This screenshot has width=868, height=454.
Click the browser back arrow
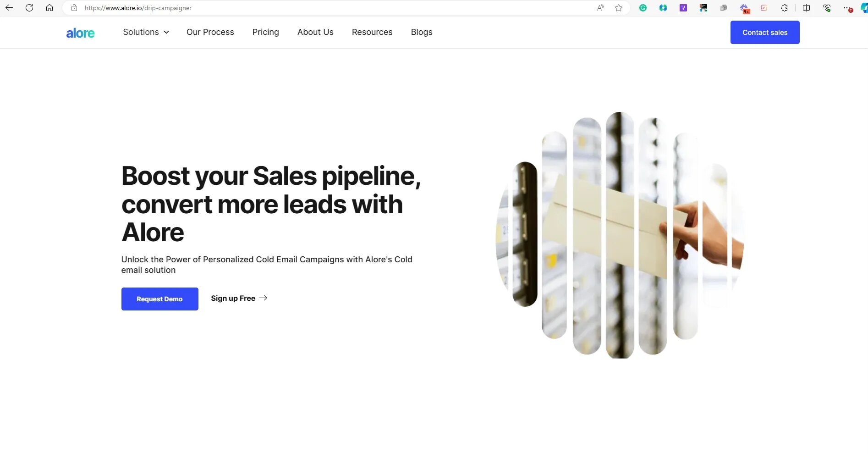pyautogui.click(x=9, y=8)
